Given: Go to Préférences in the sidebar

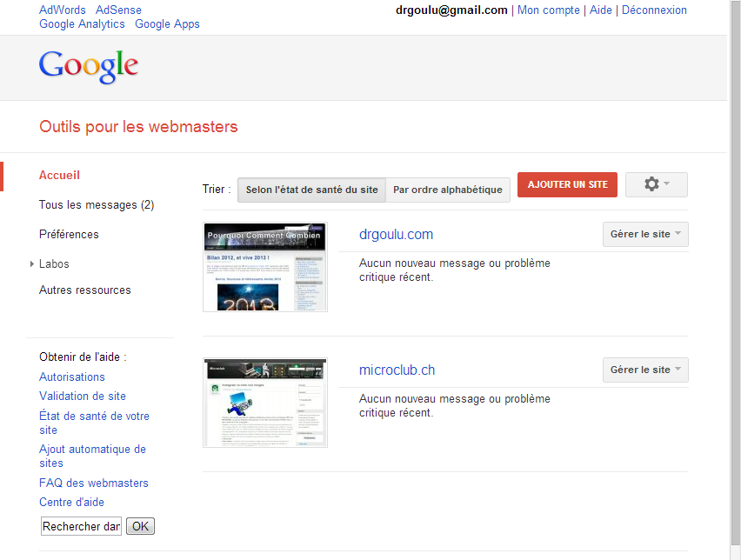Looking at the screenshot, I should pyautogui.click(x=69, y=235).
